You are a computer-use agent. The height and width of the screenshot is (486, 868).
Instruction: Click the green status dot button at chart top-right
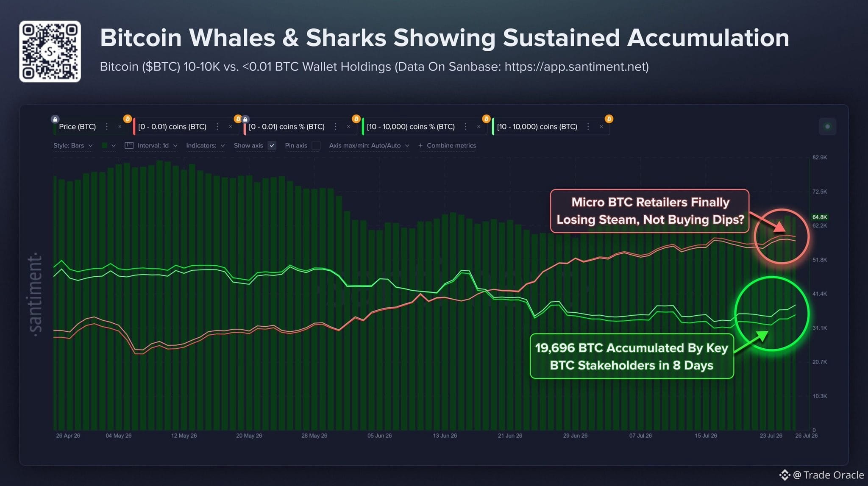(827, 126)
